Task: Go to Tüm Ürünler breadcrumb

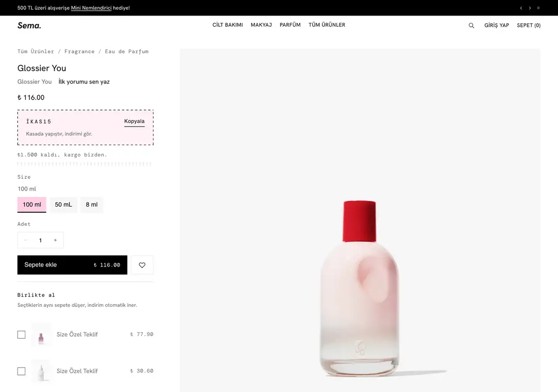Action: [x=36, y=52]
